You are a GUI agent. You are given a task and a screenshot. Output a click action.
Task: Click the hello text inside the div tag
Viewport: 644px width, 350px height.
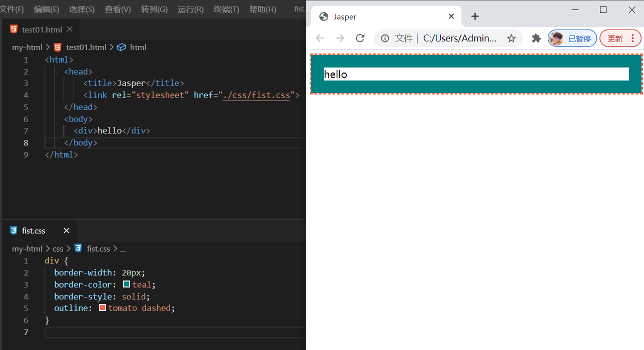tap(110, 130)
